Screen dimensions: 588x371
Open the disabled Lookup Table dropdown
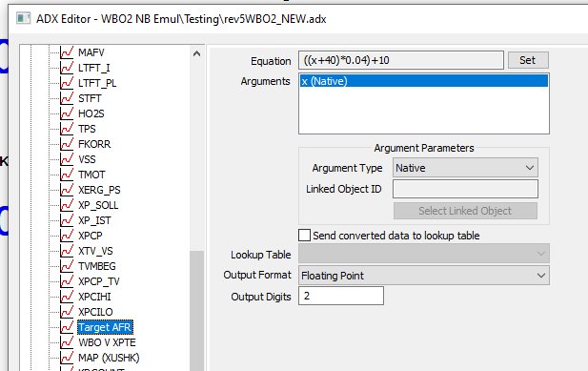pyautogui.click(x=424, y=255)
